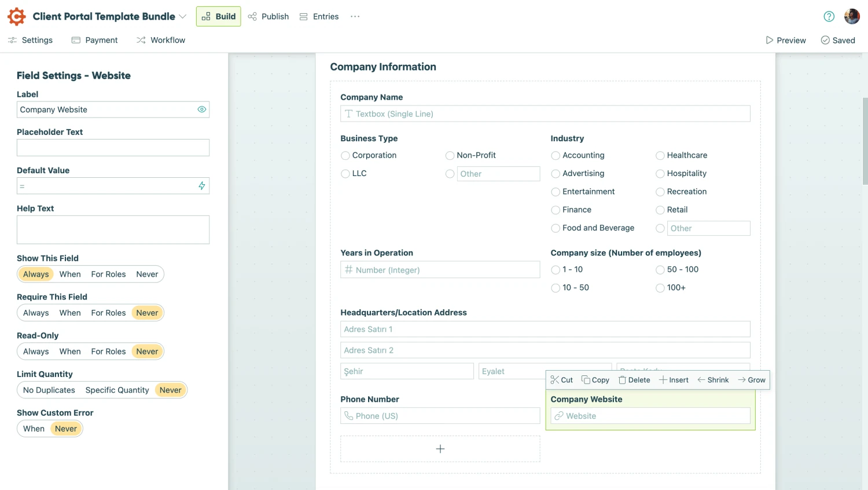Select the Corporation business type radio

tap(345, 155)
